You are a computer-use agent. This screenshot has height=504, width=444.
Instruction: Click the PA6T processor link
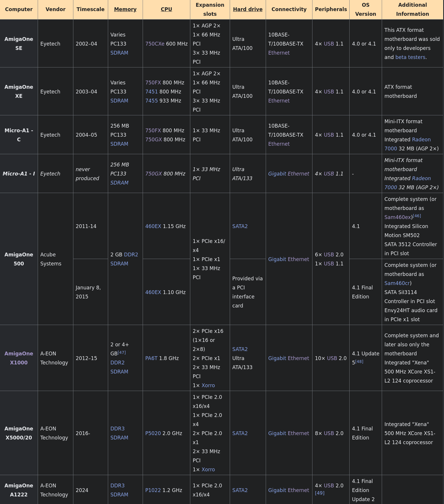151,358
